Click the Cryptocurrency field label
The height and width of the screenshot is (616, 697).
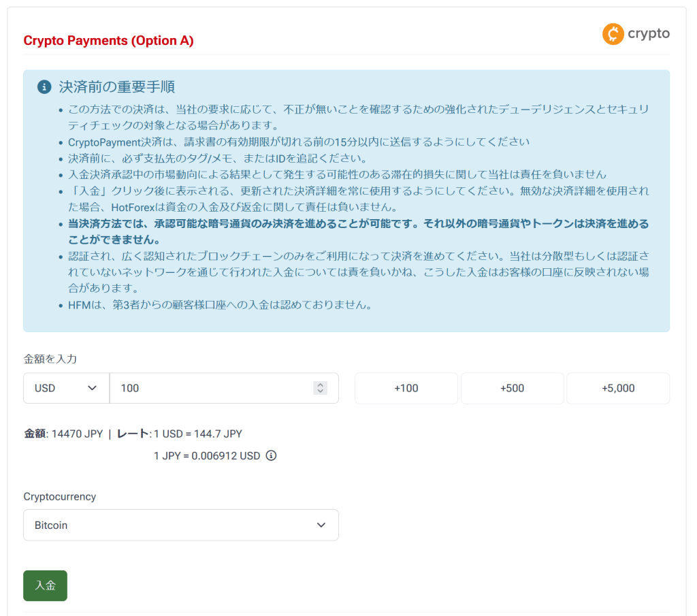(60, 496)
